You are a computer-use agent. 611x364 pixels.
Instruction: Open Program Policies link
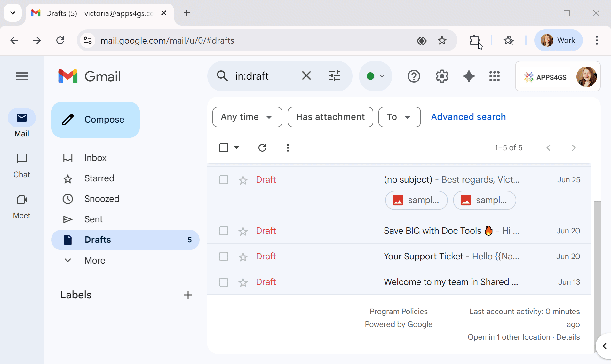(399, 312)
